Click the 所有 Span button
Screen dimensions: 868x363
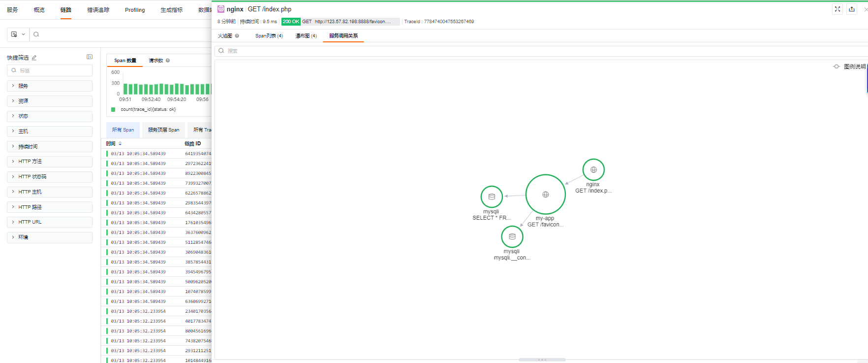(x=123, y=130)
